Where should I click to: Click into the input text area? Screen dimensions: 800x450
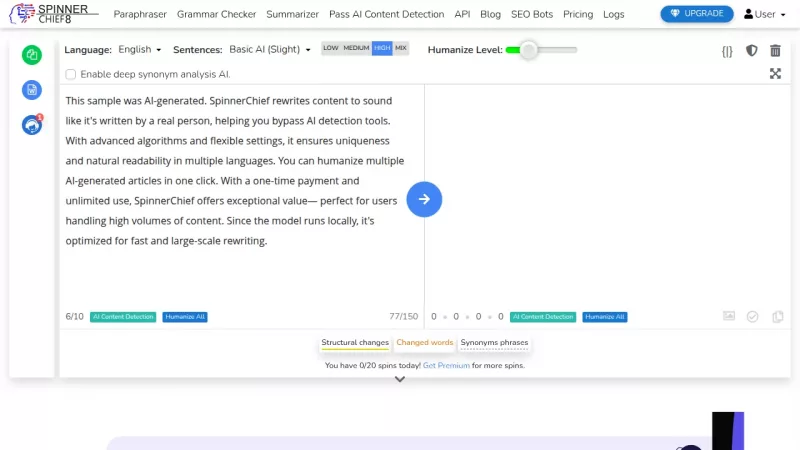click(x=241, y=194)
